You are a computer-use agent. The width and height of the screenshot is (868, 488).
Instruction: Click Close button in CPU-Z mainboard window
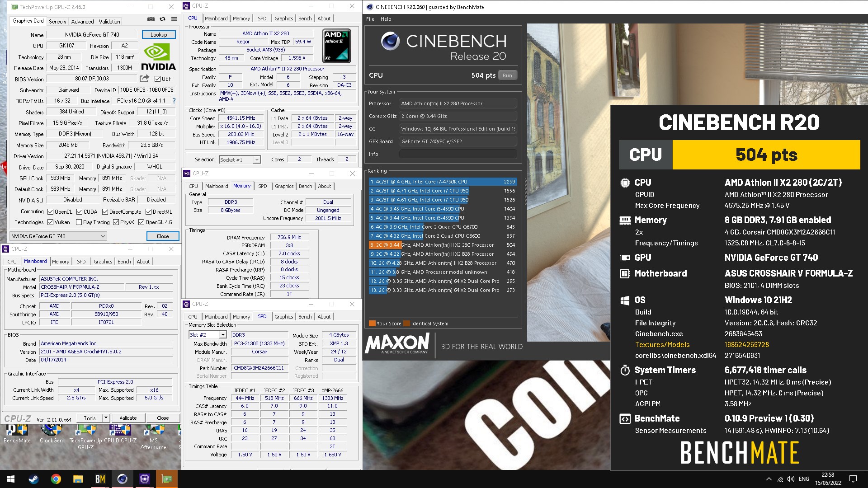pyautogui.click(x=163, y=418)
